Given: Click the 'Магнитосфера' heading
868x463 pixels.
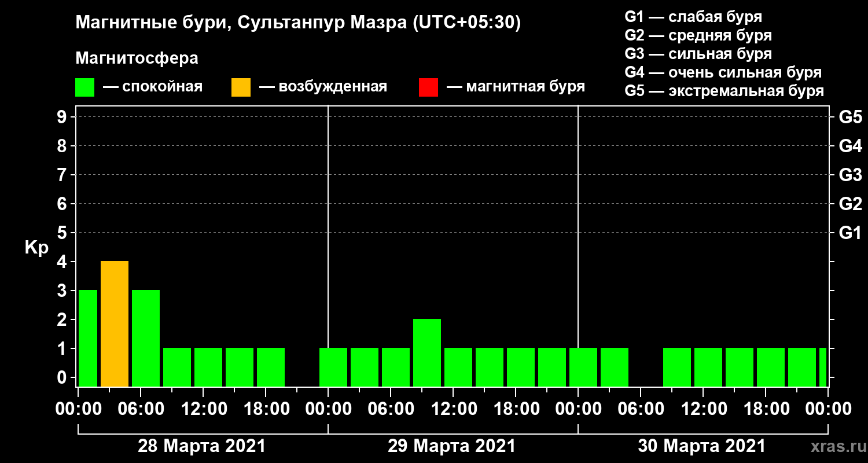Looking at the screenshot, I should coord(137,58).
